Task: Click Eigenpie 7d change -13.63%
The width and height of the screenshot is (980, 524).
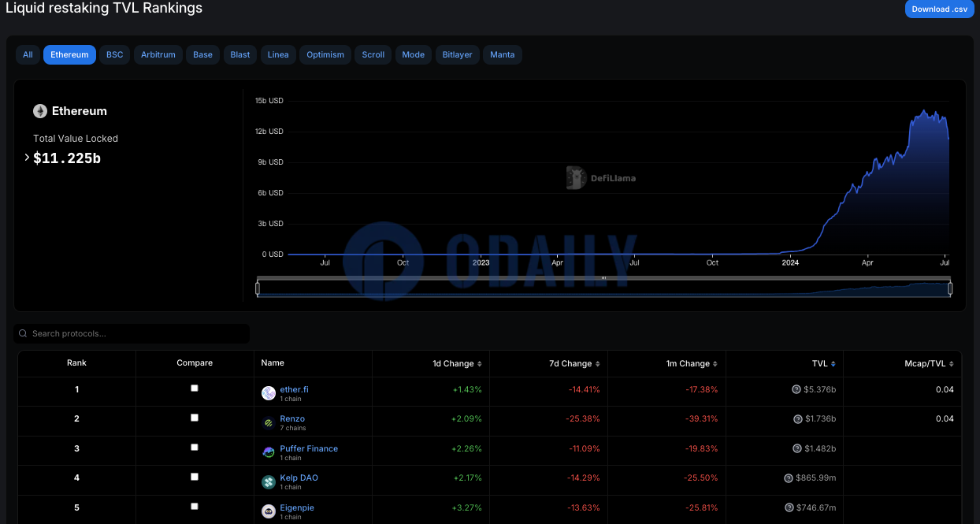Action: (x=584, y=507)
